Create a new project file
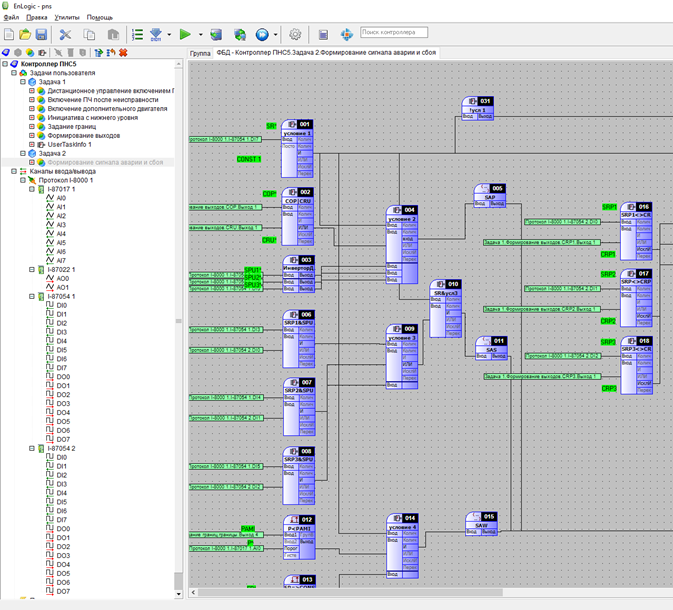 9,34
